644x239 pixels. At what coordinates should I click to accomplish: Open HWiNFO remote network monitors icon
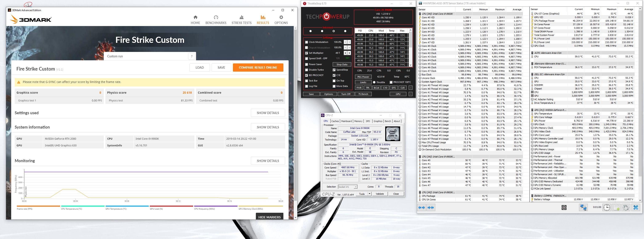click(x=583, y=207)
